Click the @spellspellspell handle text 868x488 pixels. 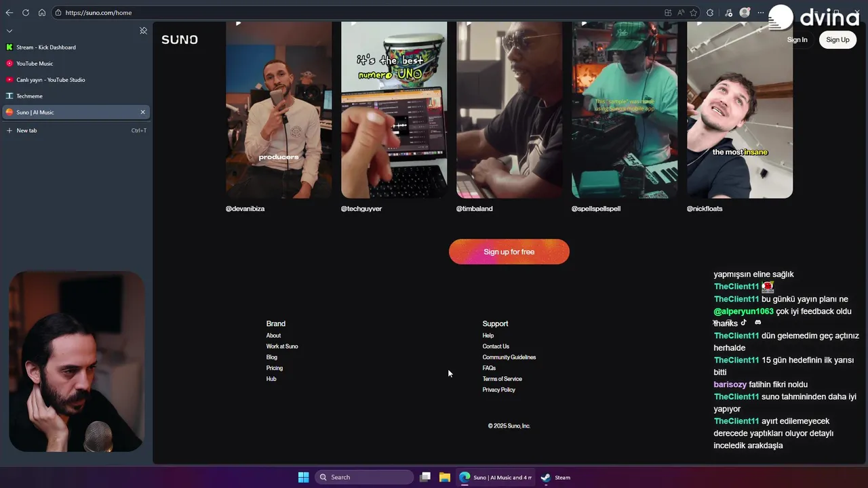pos(596,209)
